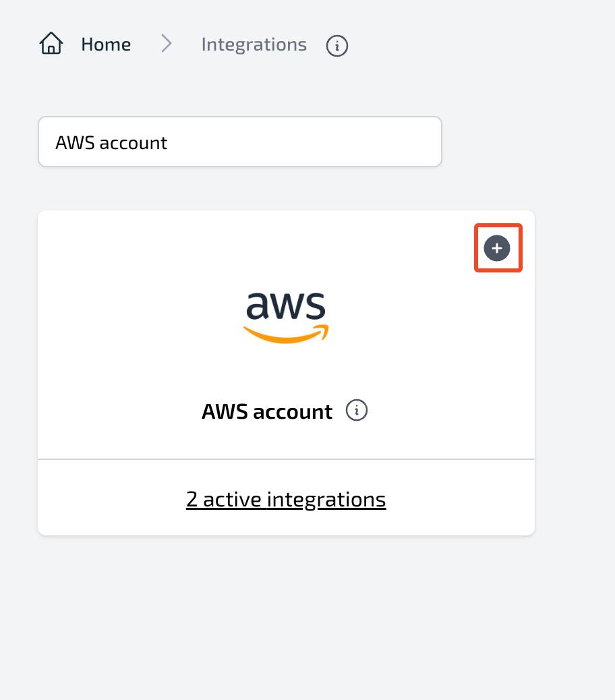This screenshot has width=615, height=700.
Task: View the 2 active integrations link
Action: coord(286,499)
